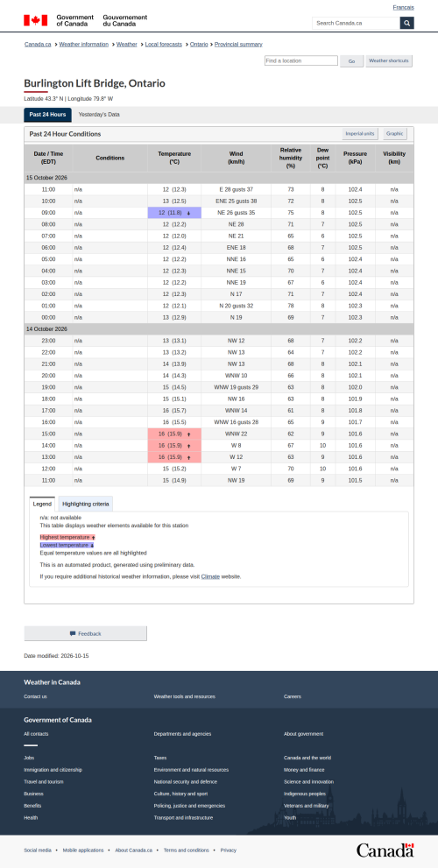Open Immigration and citizenship link
The image size is (438, 868).
[x=53, y=770]
